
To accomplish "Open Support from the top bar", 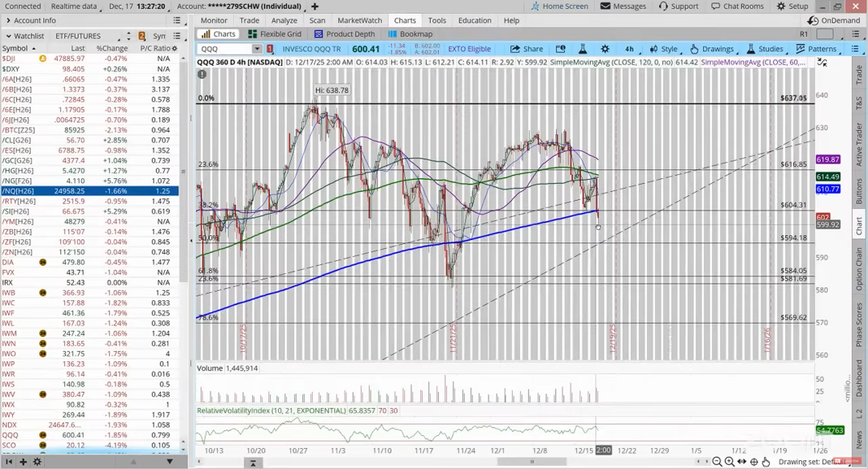I will click(678, 6).
